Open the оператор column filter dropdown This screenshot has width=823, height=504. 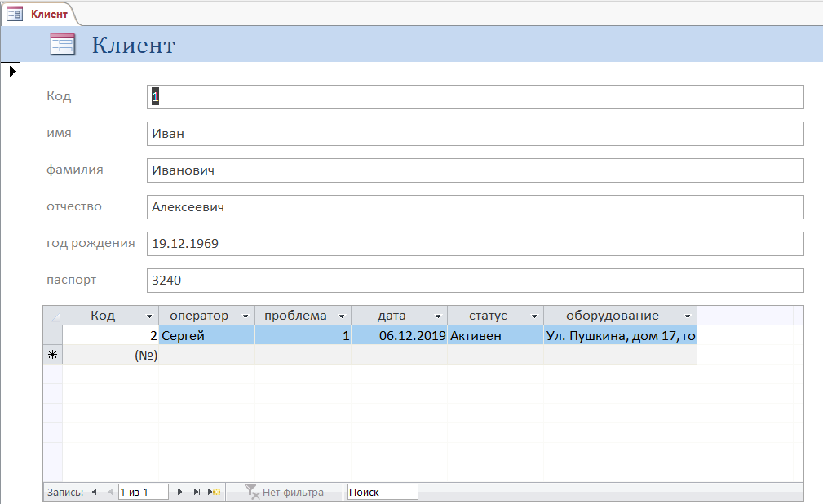click(x=246, y=316)
